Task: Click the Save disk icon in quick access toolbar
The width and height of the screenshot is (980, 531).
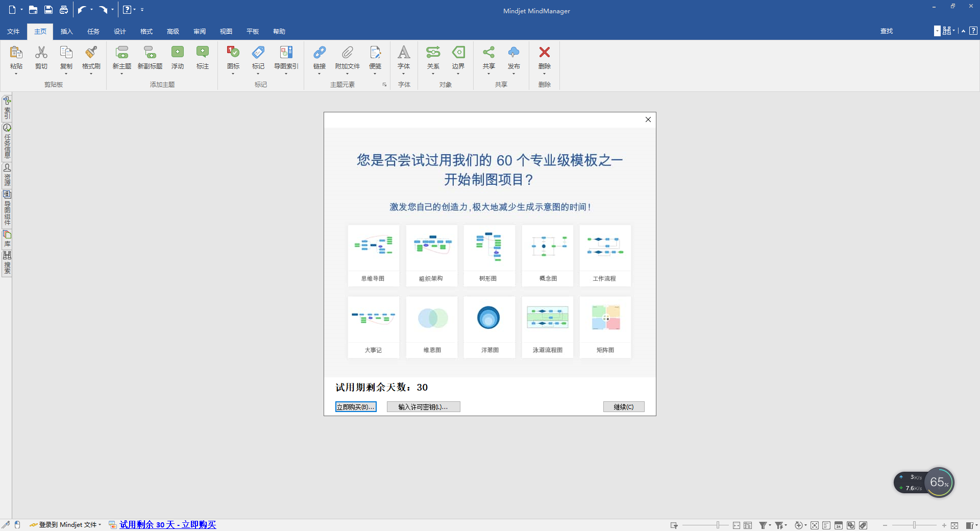Action: pos(48,10)
